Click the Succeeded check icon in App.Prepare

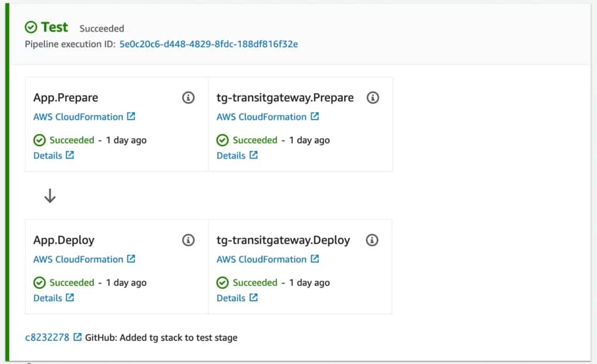pyautogui.click(x=39, y=140)
